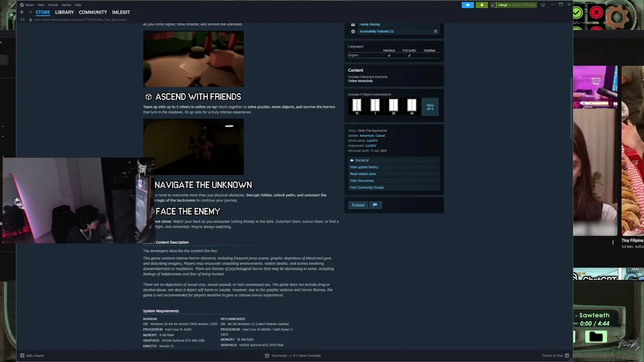Image resolution: width=644 pixels, height=362 pixels.
Task: Open the LovDEV publisher link
Action: [371, 146]
